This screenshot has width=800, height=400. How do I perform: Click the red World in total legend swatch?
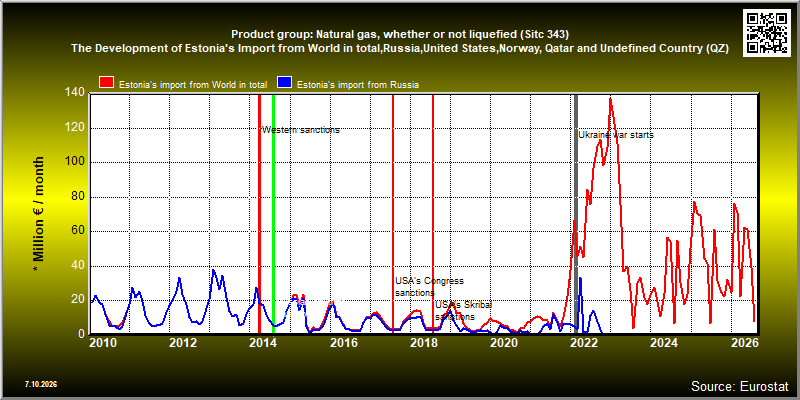click(x=107, y=83)
